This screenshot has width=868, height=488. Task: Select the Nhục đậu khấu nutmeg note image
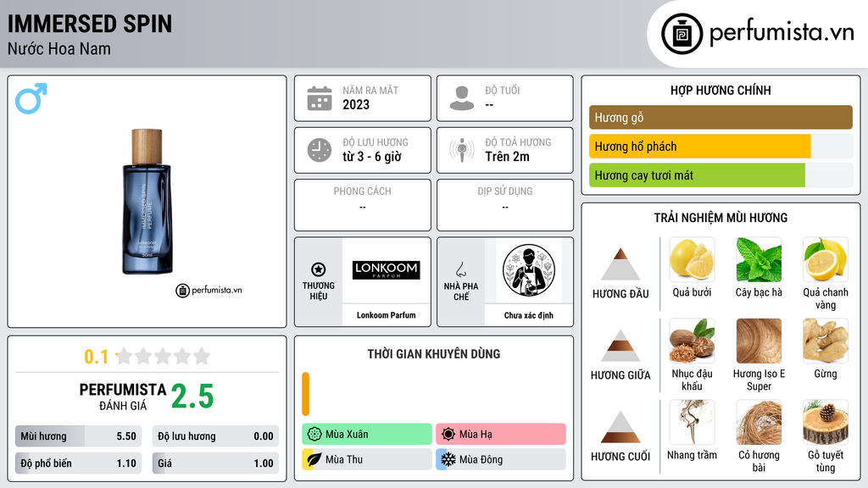pos(692,341)
